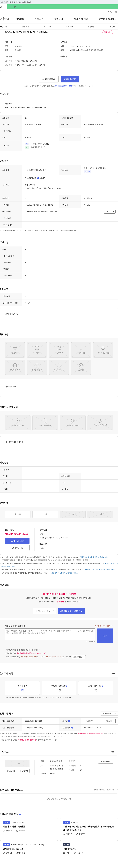Viewport: 118px width, 868px height.
Task: Click the 주택자금 지원 welfare icon
Action: [x=15, y=367]
